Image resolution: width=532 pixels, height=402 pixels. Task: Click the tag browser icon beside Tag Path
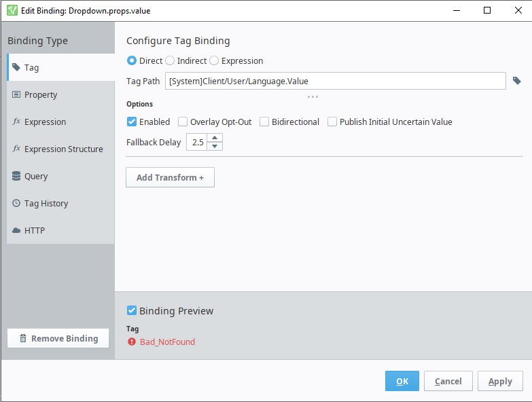pyautogui.click(x=517, y=81)
